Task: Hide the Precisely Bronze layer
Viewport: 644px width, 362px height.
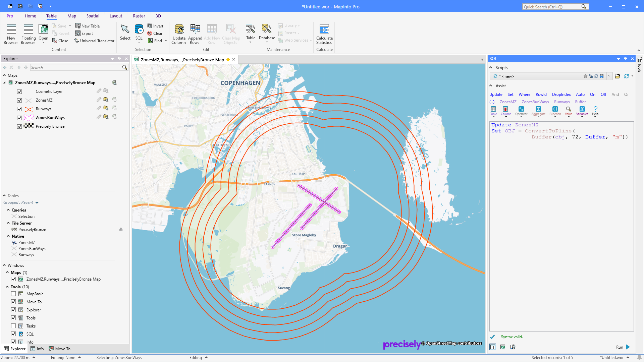Action: point(19,126)
